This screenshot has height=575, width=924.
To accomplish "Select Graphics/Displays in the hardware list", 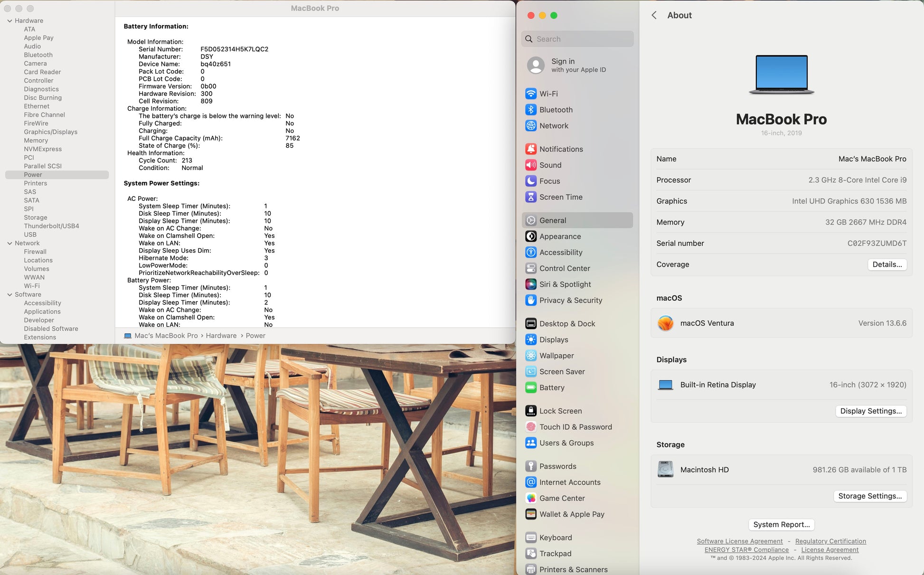I will tap(50, 132).
